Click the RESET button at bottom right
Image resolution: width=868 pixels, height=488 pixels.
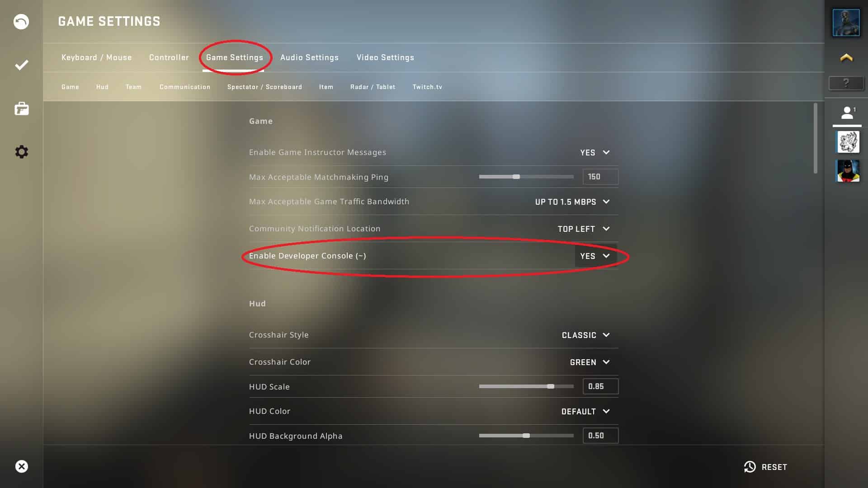click(767, 467)
